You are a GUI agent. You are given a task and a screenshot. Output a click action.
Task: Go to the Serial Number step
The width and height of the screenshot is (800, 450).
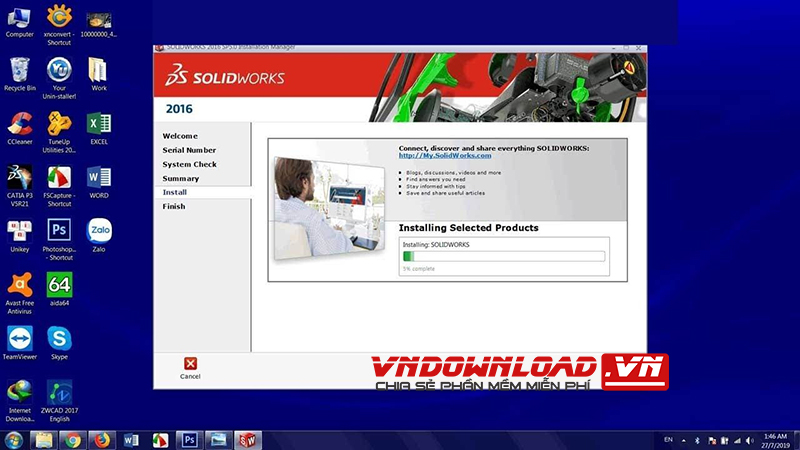189,151
